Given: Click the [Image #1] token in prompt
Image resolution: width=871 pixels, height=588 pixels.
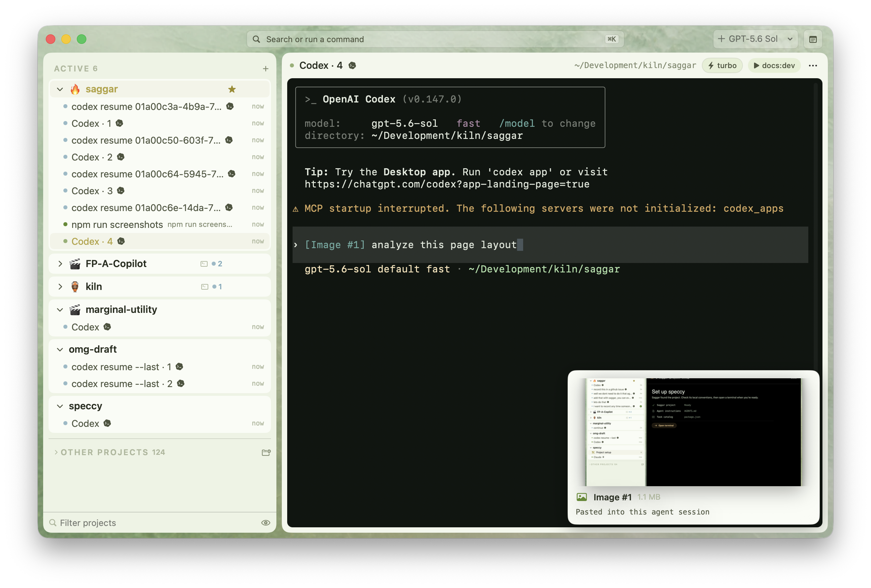Looking at the screenshot, I should point(335,245).
